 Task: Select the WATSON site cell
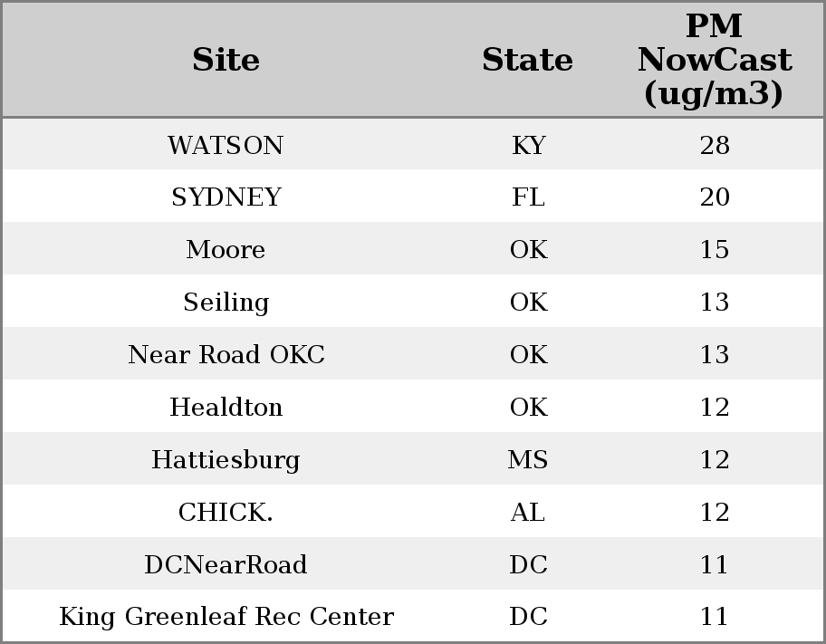point(226,145)
